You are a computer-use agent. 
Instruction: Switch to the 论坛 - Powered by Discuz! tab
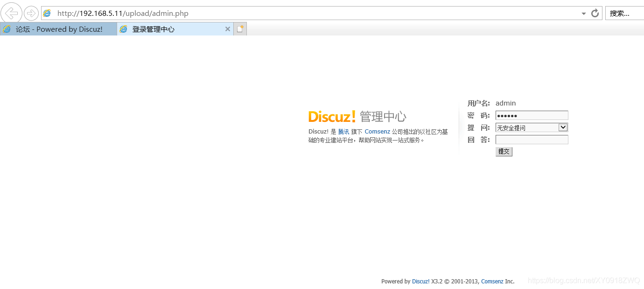58,29
